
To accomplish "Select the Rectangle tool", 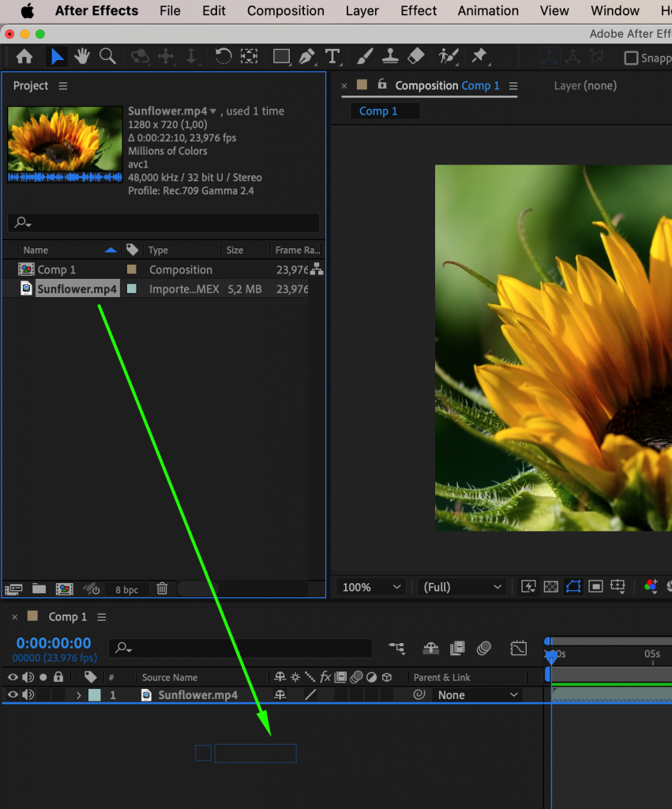I will 281,56.
